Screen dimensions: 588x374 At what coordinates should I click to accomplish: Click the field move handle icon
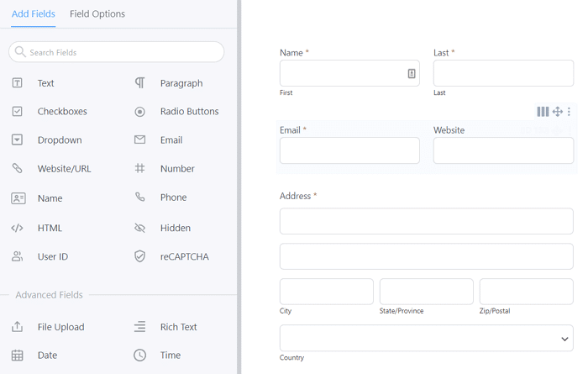click(557, 112)
